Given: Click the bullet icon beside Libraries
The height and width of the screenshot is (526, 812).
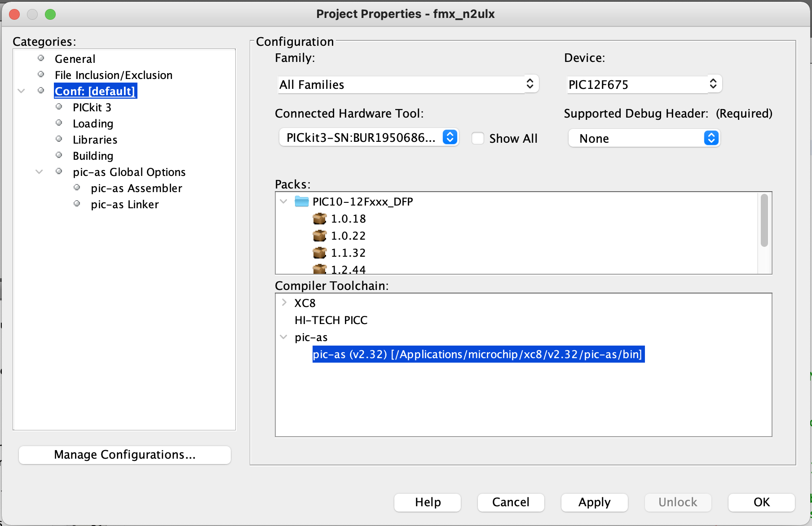Looking at the screenshot, I should 59,139.
